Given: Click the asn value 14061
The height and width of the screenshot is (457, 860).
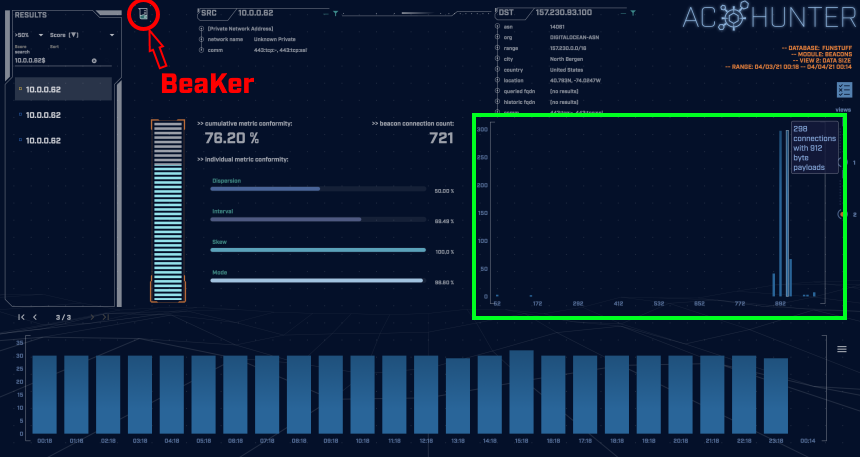Looking at the screenshot, I should (x=557, y=26).
